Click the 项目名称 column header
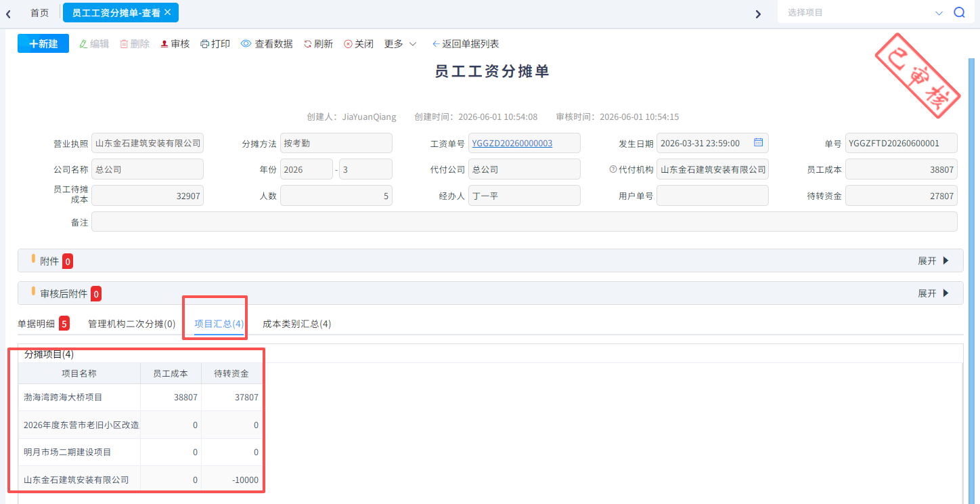 point(79,373)
